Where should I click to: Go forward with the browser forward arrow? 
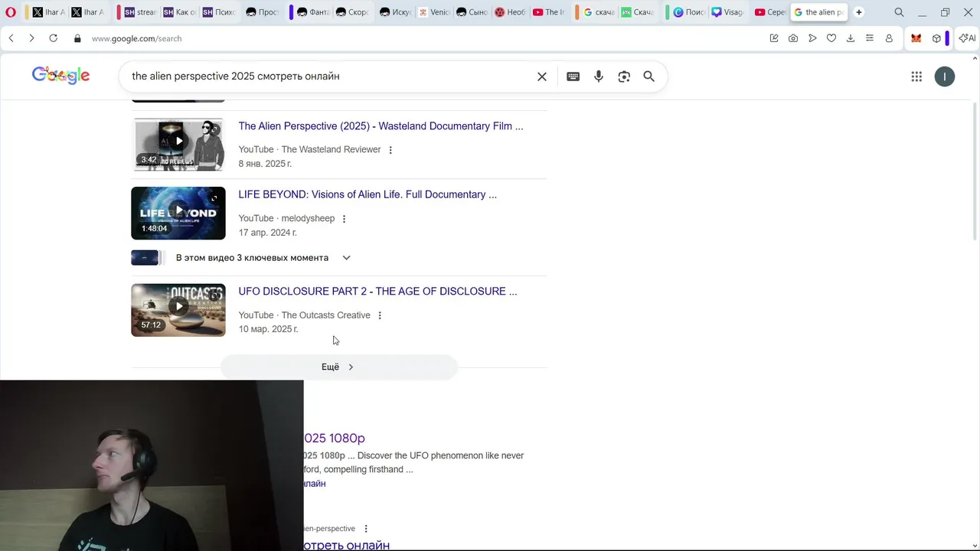(x=31, y=38)
